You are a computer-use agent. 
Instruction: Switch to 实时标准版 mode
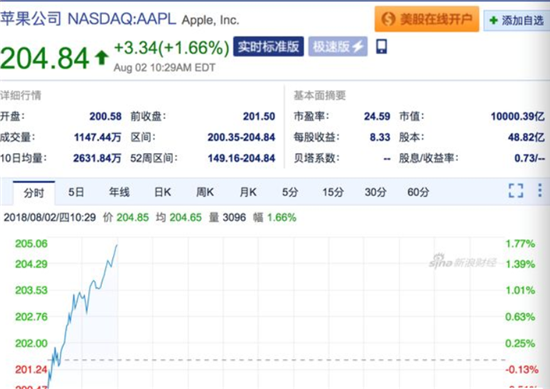268,46
